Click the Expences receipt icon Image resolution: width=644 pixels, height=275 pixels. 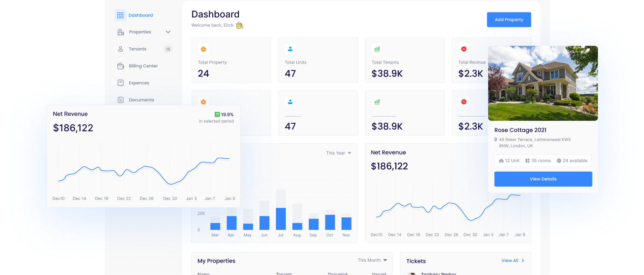pyautogui.click(x=120, y=83)
